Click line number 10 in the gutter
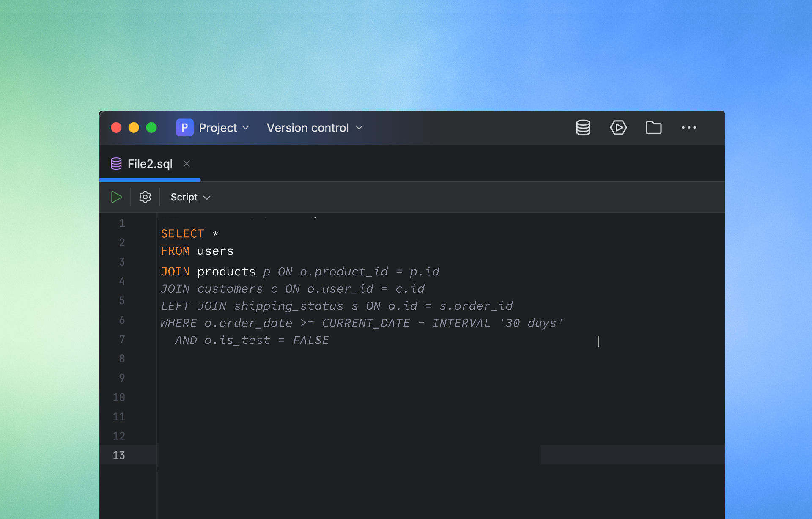 (119, 397)
